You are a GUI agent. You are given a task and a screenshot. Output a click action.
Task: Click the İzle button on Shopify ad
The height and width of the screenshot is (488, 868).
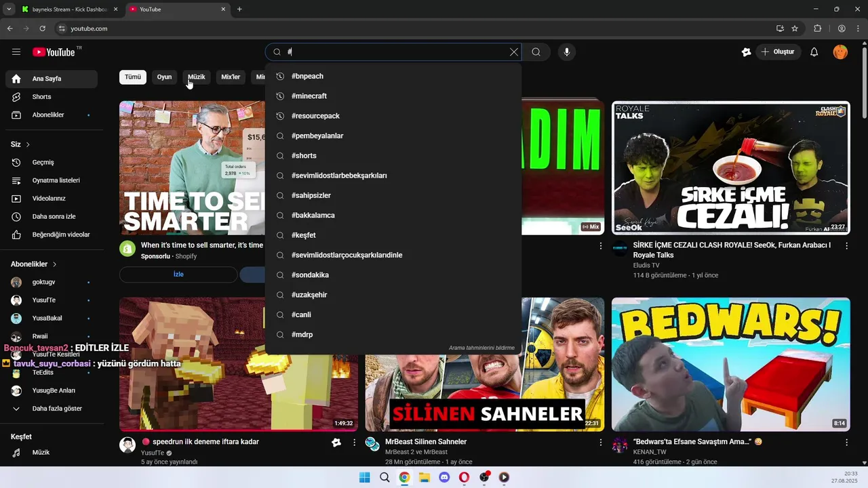(178, 274)
